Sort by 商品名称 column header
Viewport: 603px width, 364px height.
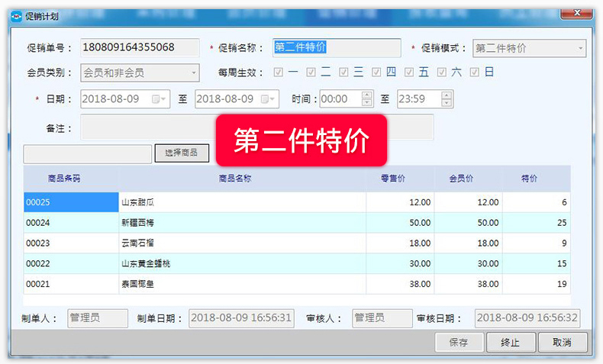click(242, 179)
